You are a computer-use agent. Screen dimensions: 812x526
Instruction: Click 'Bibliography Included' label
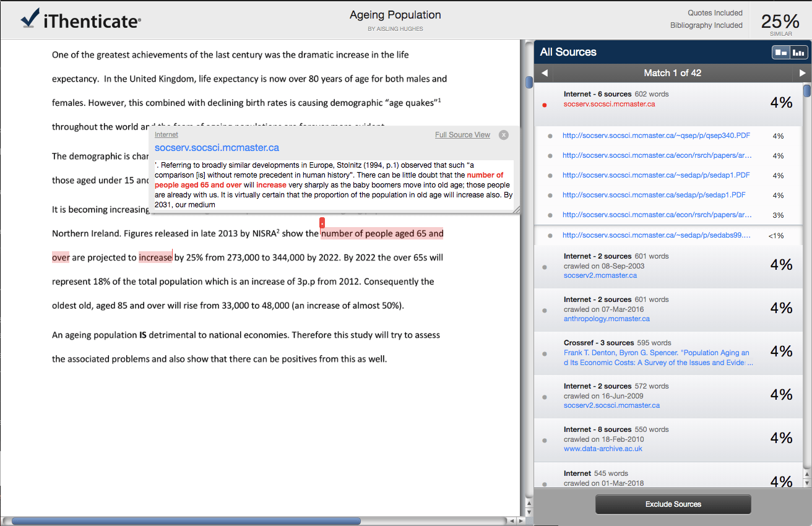tap(706, 25)
